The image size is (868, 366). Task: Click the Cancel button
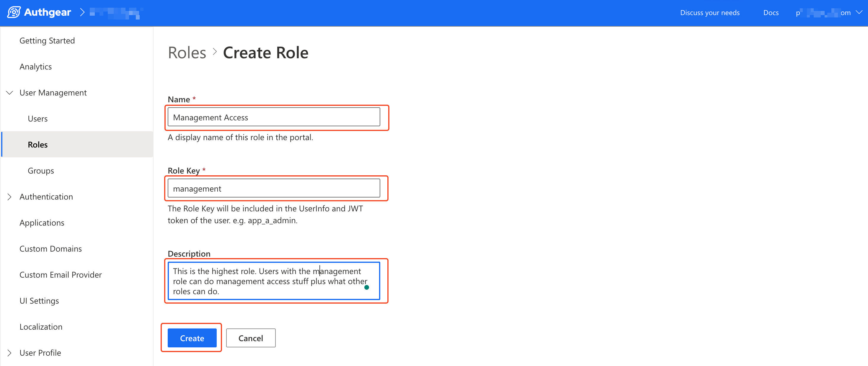click(250, 338)
